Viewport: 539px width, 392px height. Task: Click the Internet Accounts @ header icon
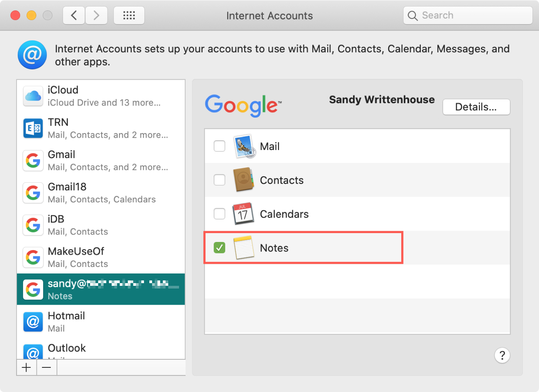32,55
